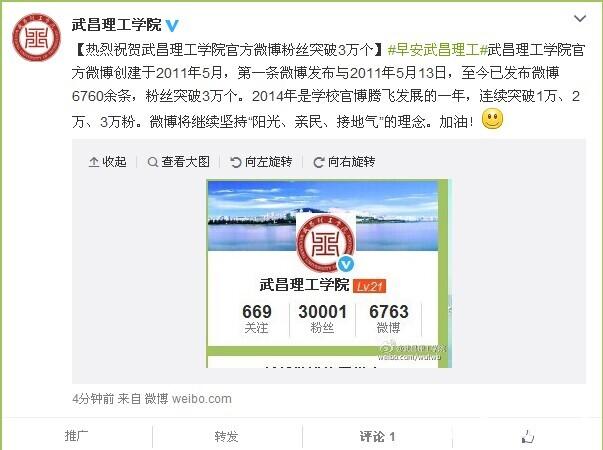Open the weibo.com source link

tap(202, 399)
